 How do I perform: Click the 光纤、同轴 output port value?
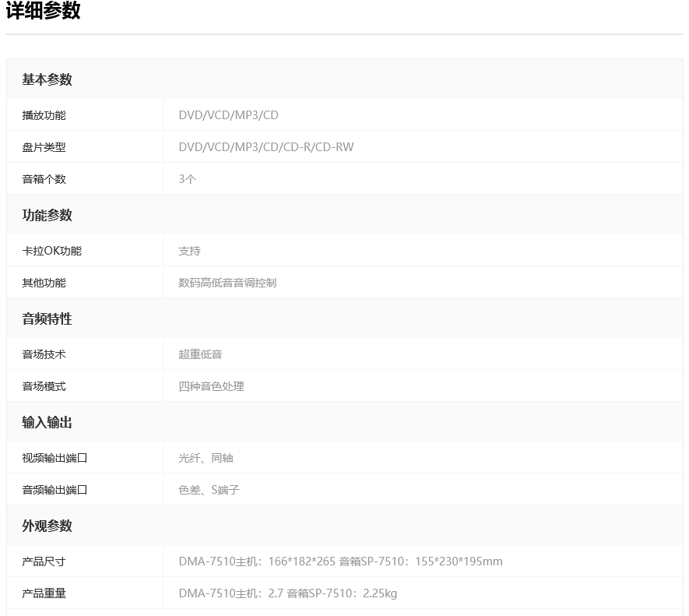(x=206, y=457)
